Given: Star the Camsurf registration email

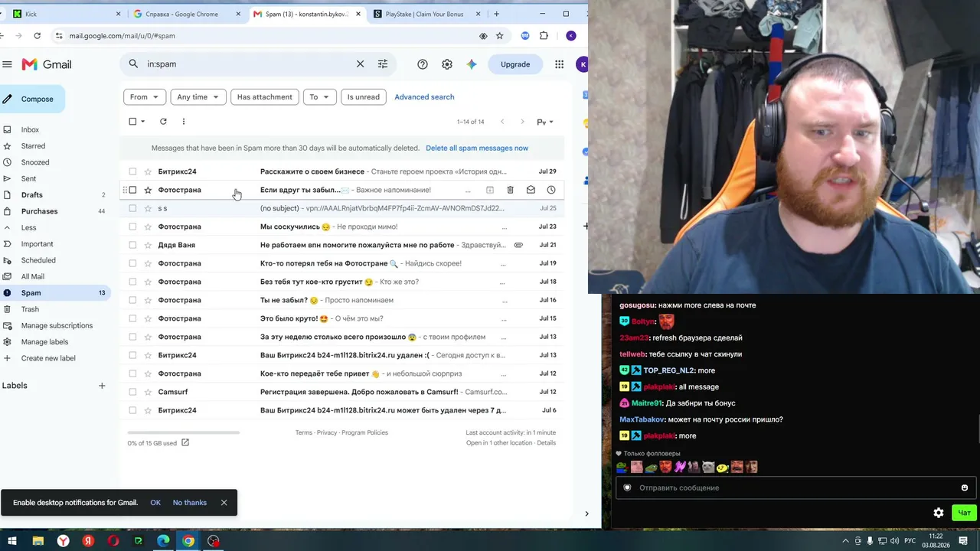Looking at the screenshot, I should 148,392.
